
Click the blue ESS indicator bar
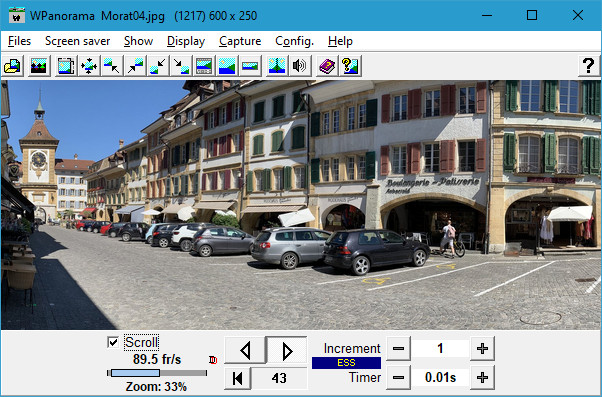click(x=346, y=363)
